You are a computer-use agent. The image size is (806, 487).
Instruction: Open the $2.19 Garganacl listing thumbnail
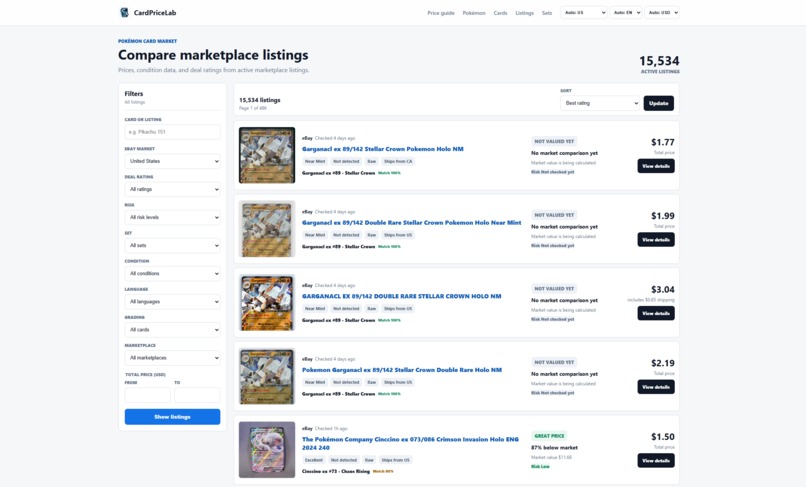(267, 376)
